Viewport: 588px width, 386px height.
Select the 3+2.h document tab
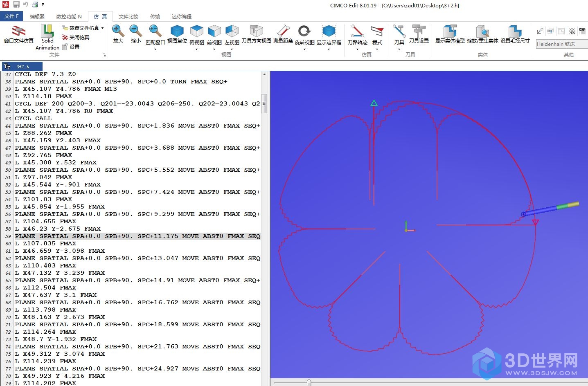tap(22, 66)
